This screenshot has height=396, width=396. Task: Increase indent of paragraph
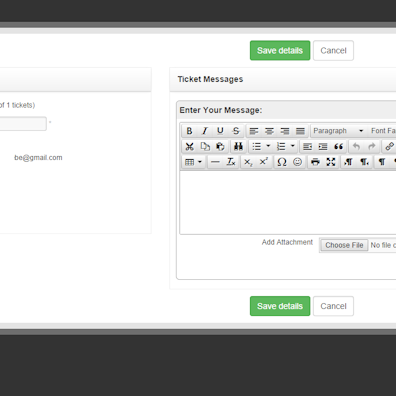[323, 146]
